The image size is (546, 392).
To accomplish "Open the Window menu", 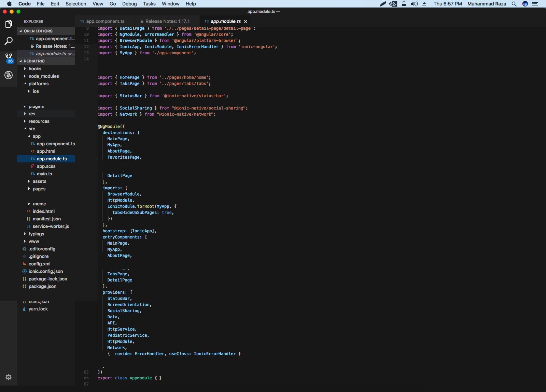I will point(170,4).
